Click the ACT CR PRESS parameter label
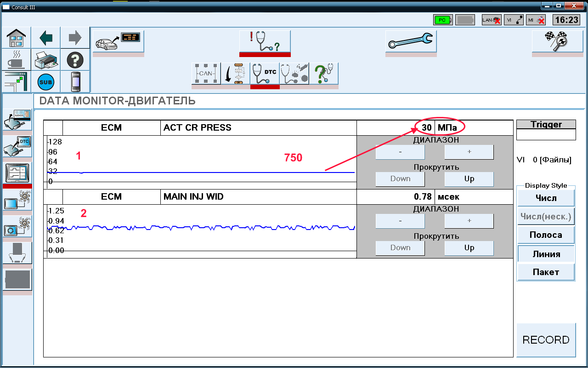588x368 pixels. (198, 128)
